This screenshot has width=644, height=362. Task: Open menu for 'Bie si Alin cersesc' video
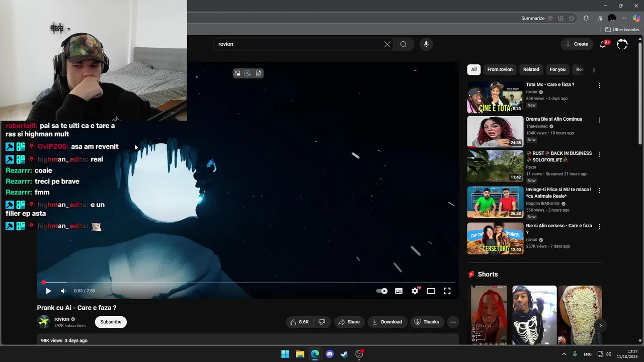(599, 227)
